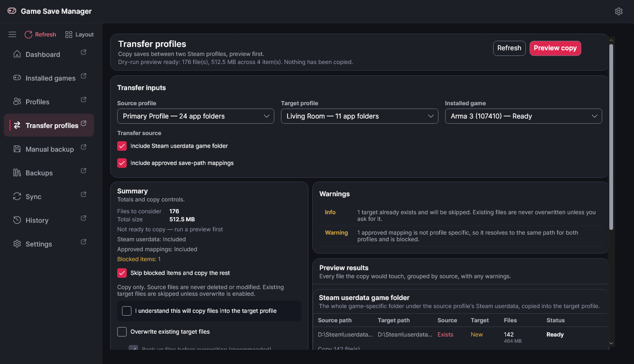Click the Manual backup floppy disk icon
This screenshot has height=364, width=634.
tap(17, 149)
